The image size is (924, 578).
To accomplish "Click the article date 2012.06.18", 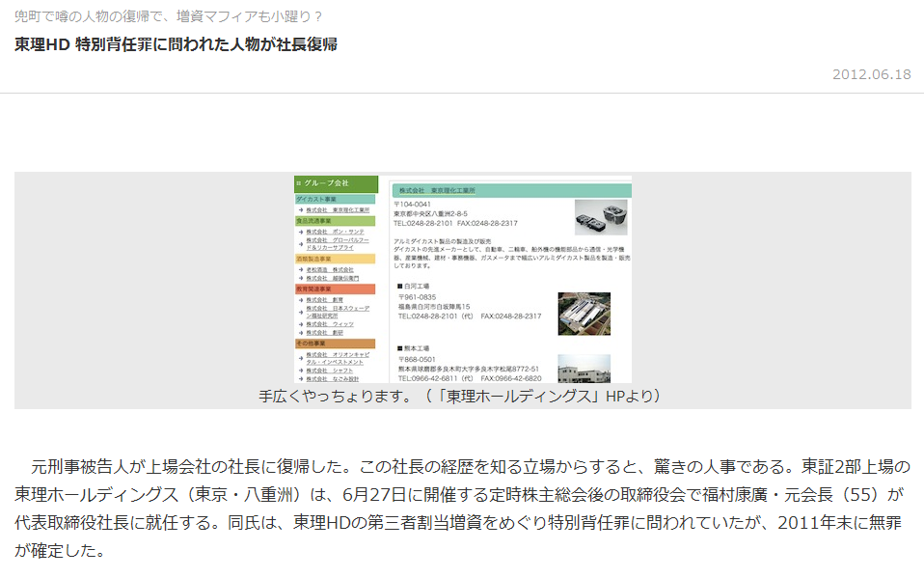I will coord(872,74).
